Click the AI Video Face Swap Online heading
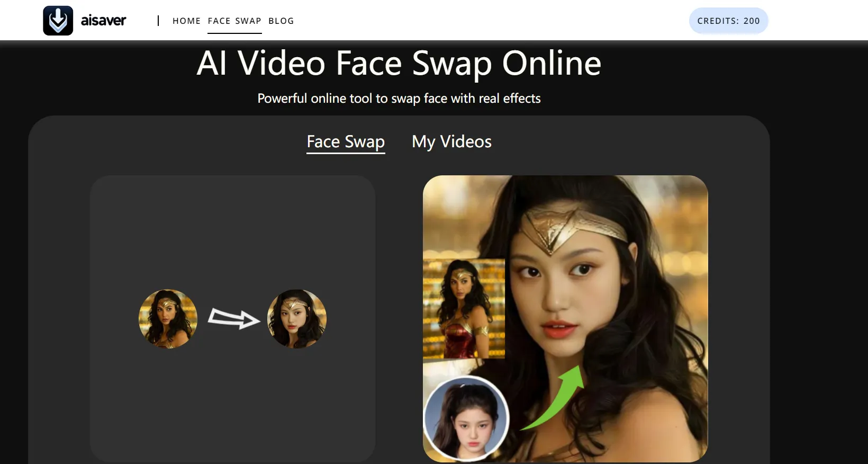Viewport: 868px width, 464px height. click(399, 64)
